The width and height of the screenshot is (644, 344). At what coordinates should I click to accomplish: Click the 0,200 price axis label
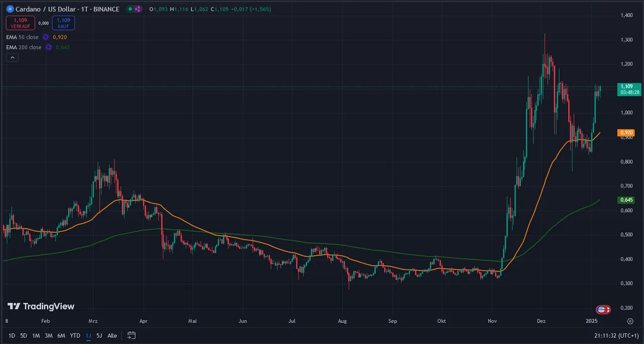click(626, 308)
